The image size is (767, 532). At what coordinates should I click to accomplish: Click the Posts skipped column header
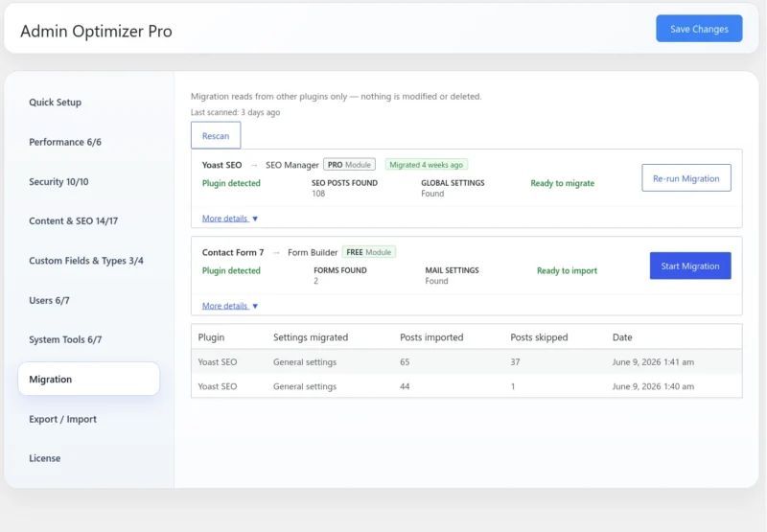[539, 336]
